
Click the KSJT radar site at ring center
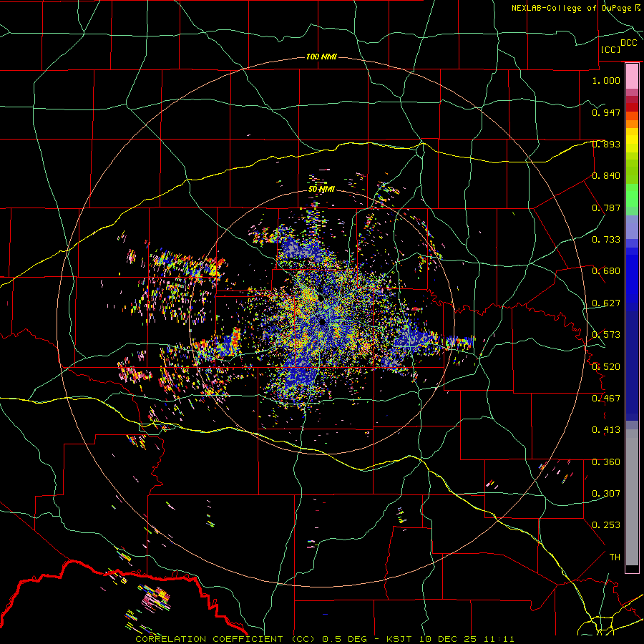coord(323,322)
